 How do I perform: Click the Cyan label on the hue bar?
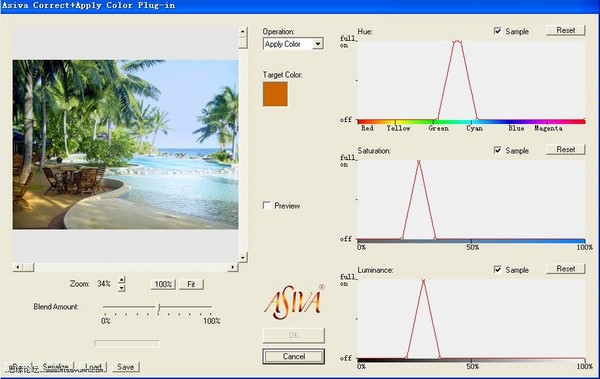pos(474,128)
